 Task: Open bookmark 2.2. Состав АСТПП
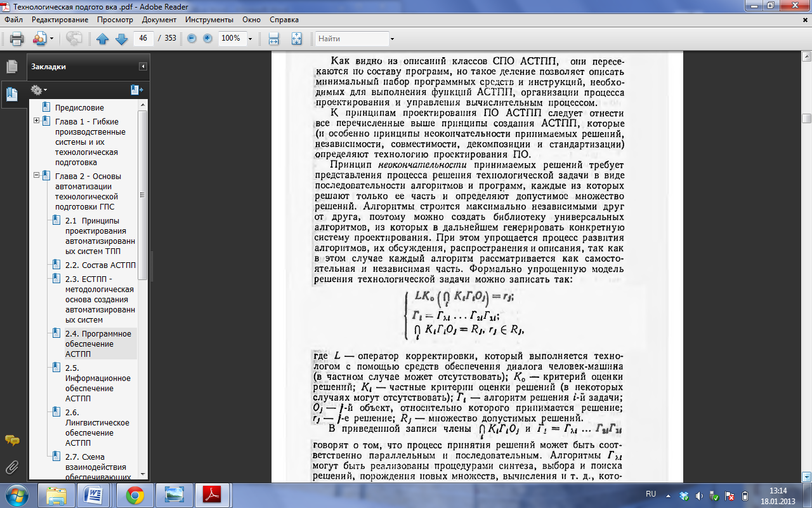pos(100,265)
